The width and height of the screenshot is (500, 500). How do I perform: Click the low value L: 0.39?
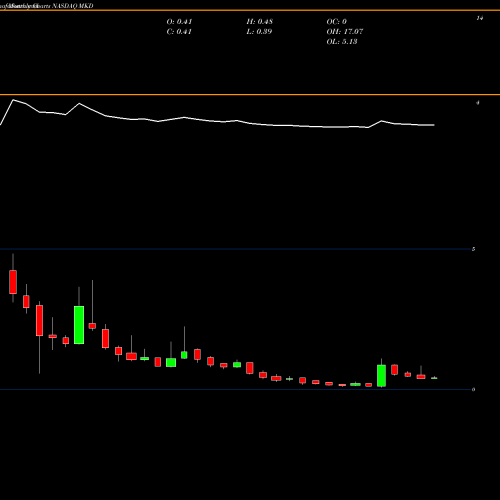click(x=259, y=31)
